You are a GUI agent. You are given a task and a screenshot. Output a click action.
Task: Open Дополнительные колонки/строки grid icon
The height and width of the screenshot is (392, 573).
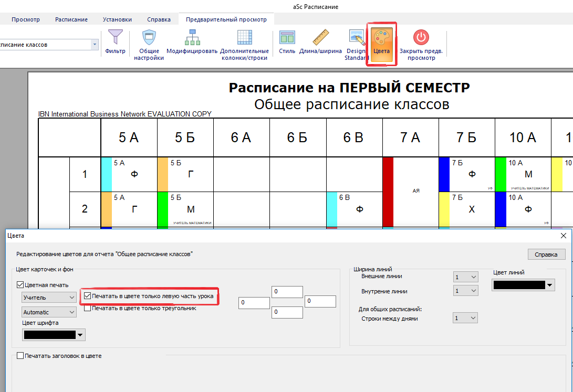[244, 39]
